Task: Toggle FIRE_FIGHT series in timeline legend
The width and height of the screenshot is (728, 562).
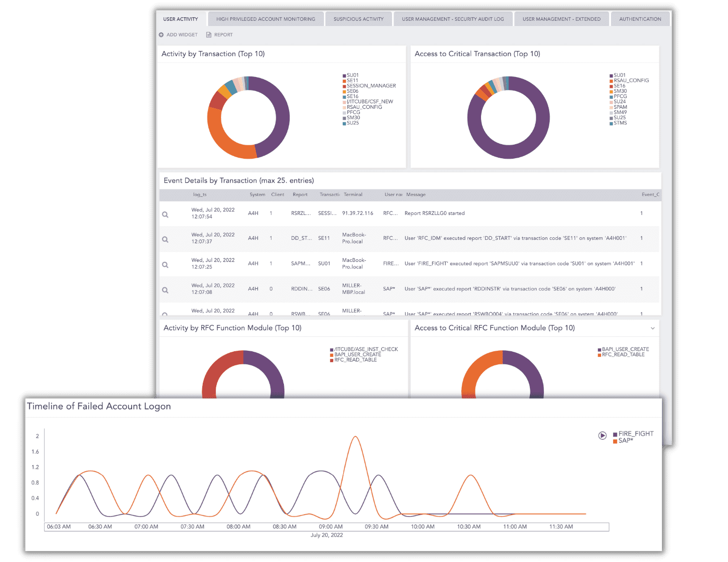Action: click(x=633, y=433)
